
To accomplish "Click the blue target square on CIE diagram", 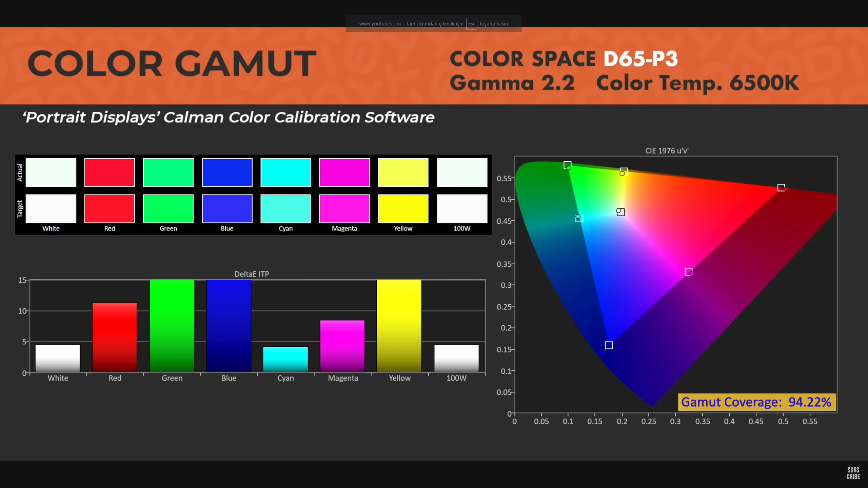I will point(609,345).
